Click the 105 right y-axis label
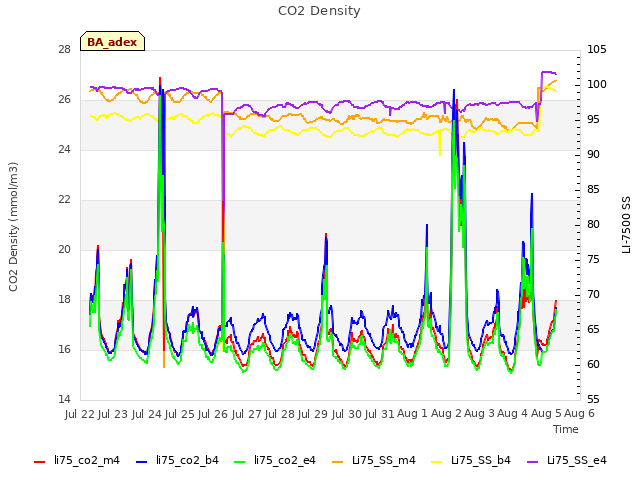 click(x=597, y=50)
